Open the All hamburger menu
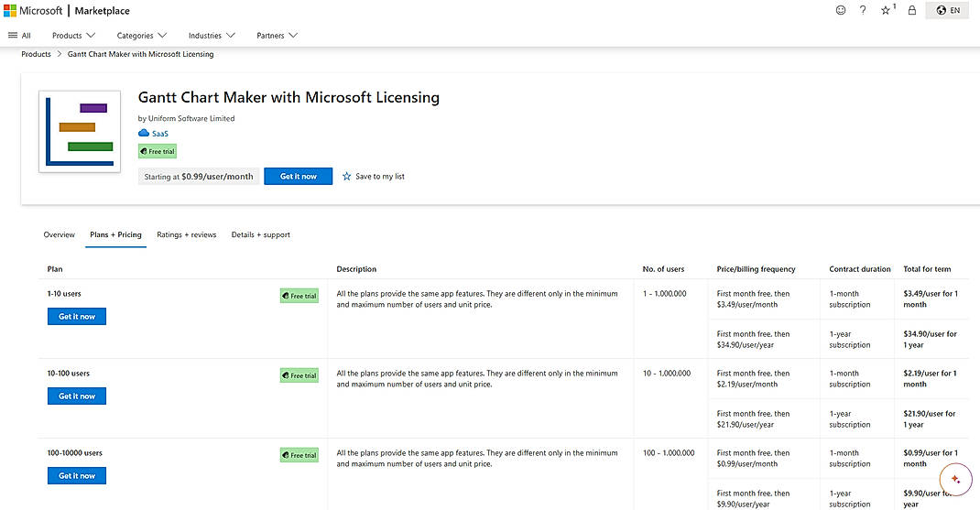980x510 pixels. (x=19, y=36)
